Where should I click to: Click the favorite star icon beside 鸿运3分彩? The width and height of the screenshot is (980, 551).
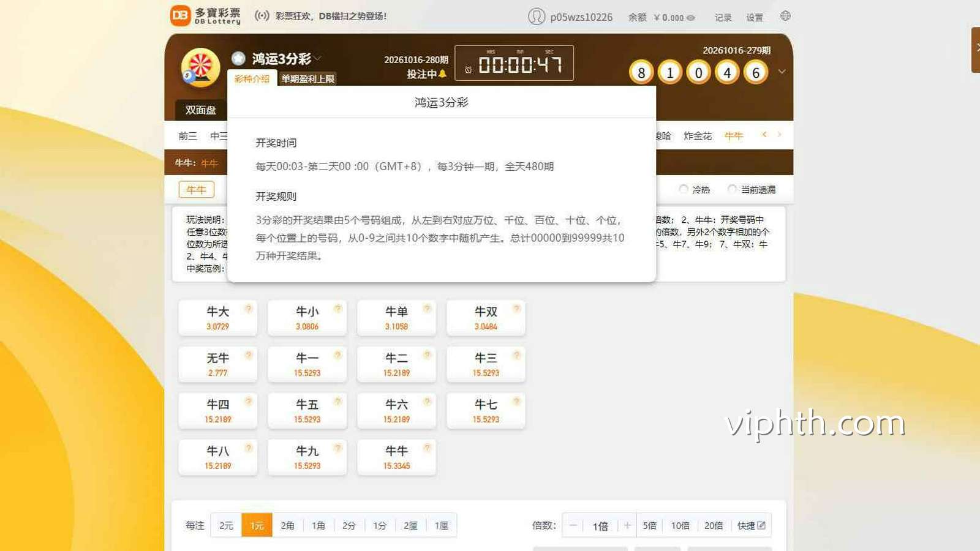[x=238, y=58]
